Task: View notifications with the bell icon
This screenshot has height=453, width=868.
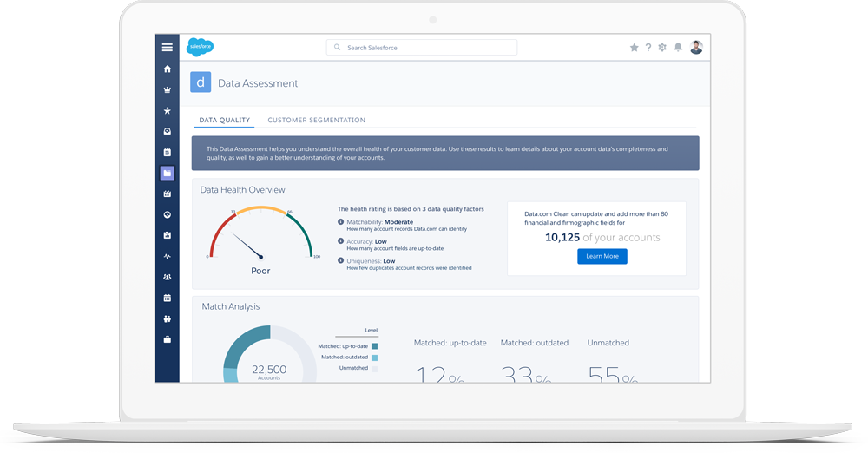Action: pyautogui.click(x=678, y=48)
